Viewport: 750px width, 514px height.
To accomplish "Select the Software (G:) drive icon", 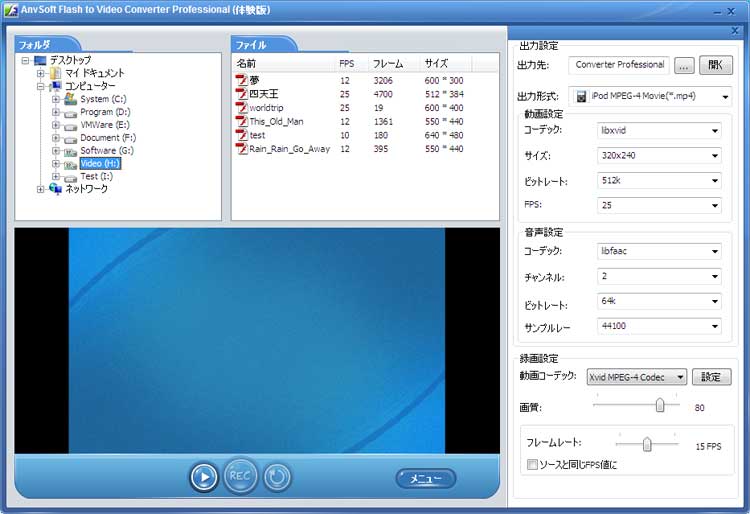I will point(70,152).
